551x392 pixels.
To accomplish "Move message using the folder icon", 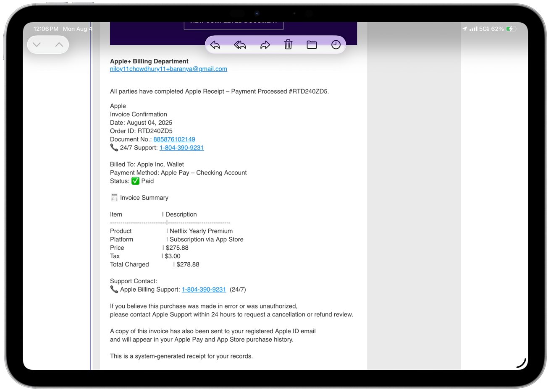I will 312,45.
